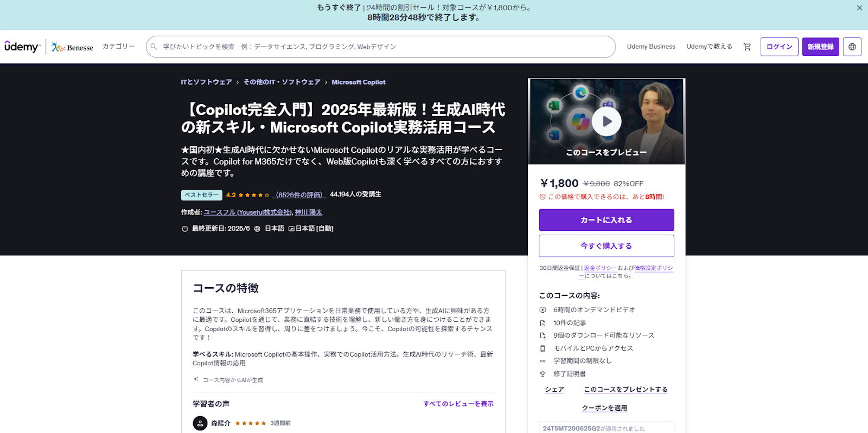868x433 pixels.
Task: Select the 44,194人の受講生 text
Action: pos(355,195)
